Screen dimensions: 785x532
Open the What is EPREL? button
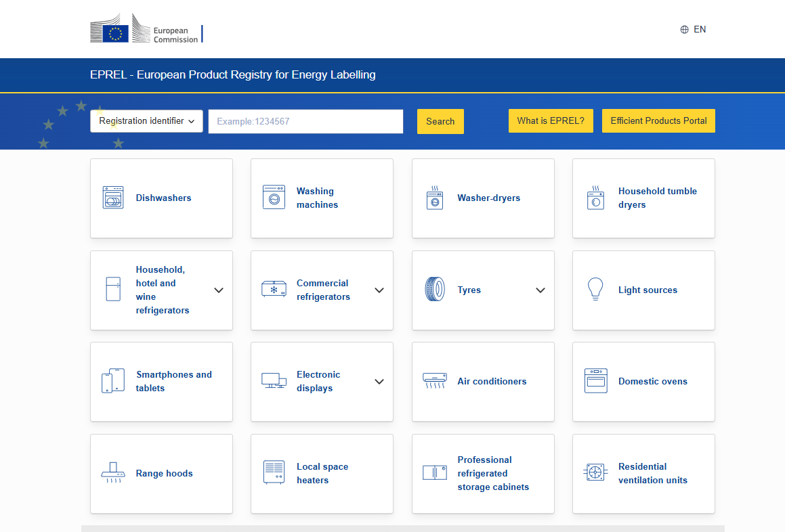pyautogui.click(x=551, y=120)
